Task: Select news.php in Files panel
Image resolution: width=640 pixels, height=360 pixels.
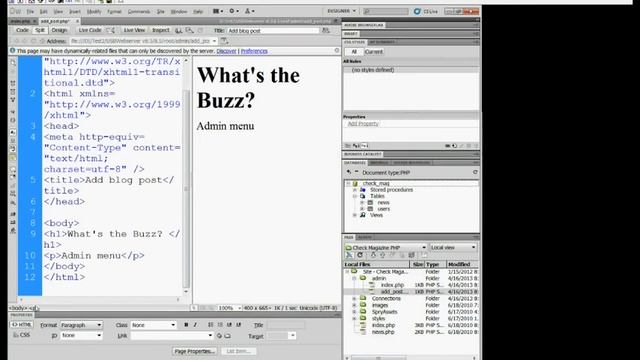Action: point(383,332)
